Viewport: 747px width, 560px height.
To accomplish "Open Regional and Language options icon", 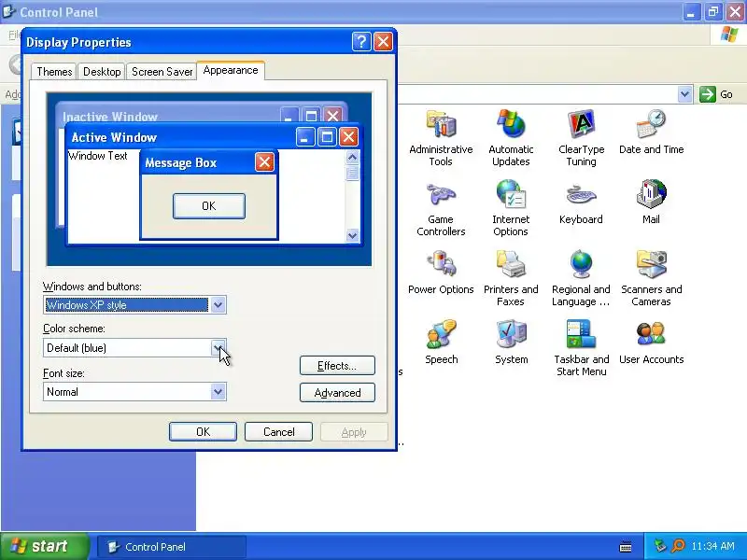I will point(581,264).
